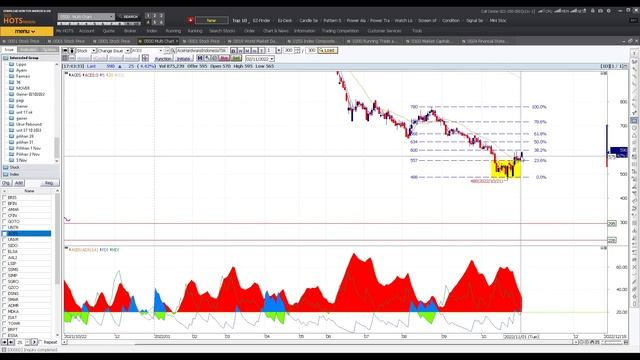Screen dimensions: 640x360
Task: Select the MOVER folder
Action: coord(23,88)
